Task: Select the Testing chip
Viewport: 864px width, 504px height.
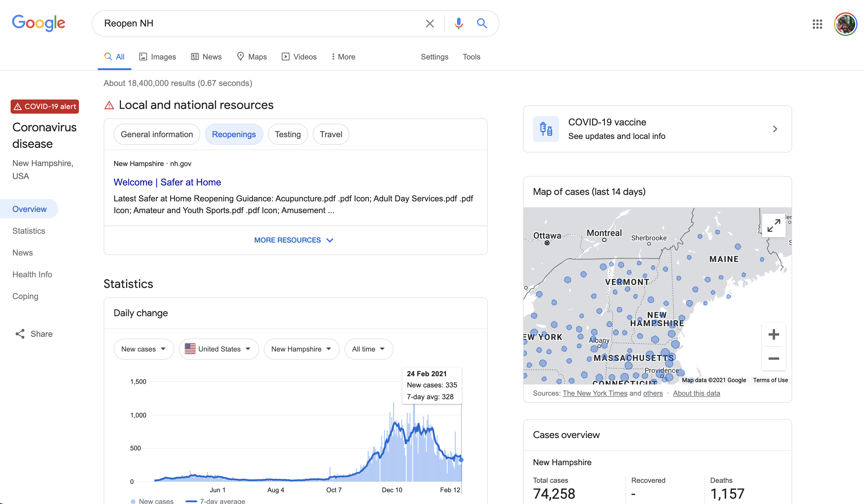Action: [288, 134]
